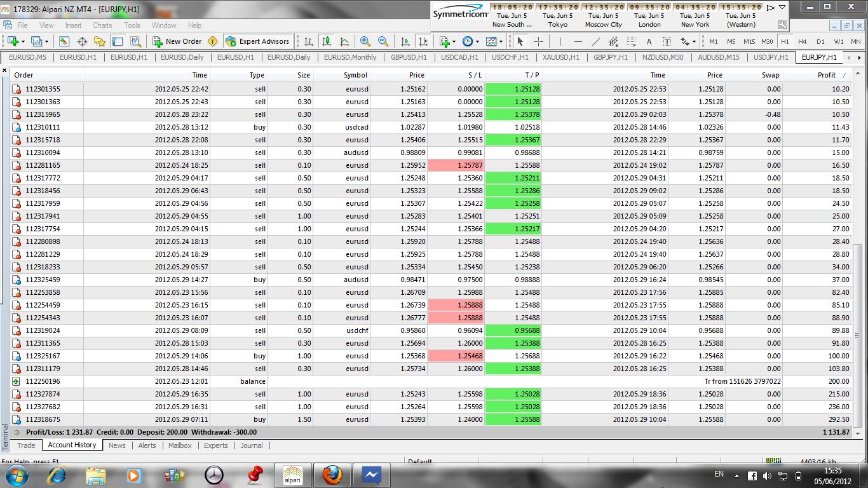Open the Journal terminal tab
Viewport: 868px width, 488px height.
tap(252, 445)
